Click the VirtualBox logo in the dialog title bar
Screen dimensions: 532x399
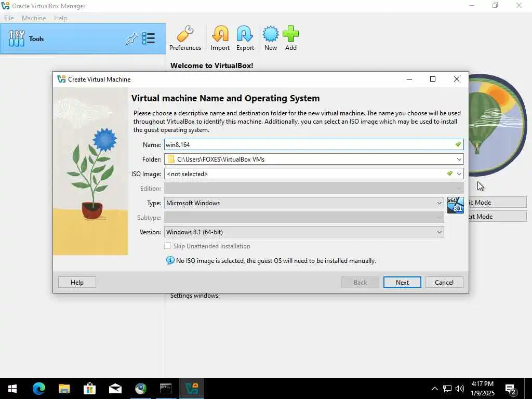point(61,79)
